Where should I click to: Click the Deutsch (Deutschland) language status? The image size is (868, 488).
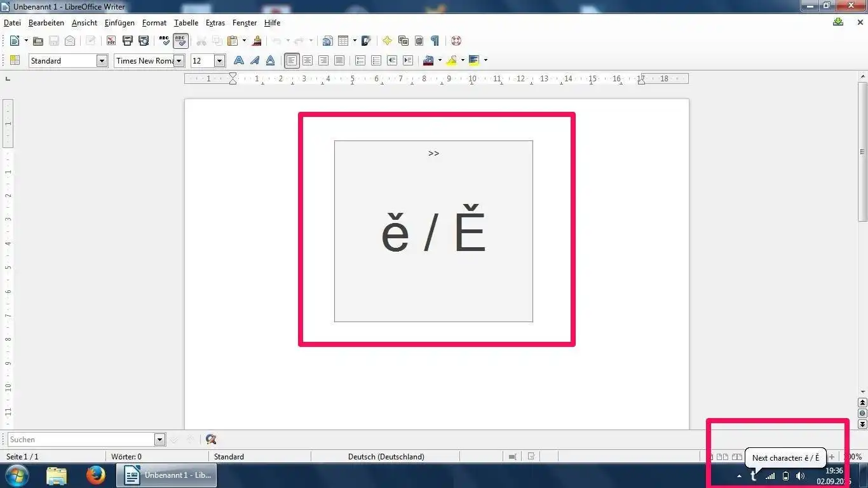386,456
